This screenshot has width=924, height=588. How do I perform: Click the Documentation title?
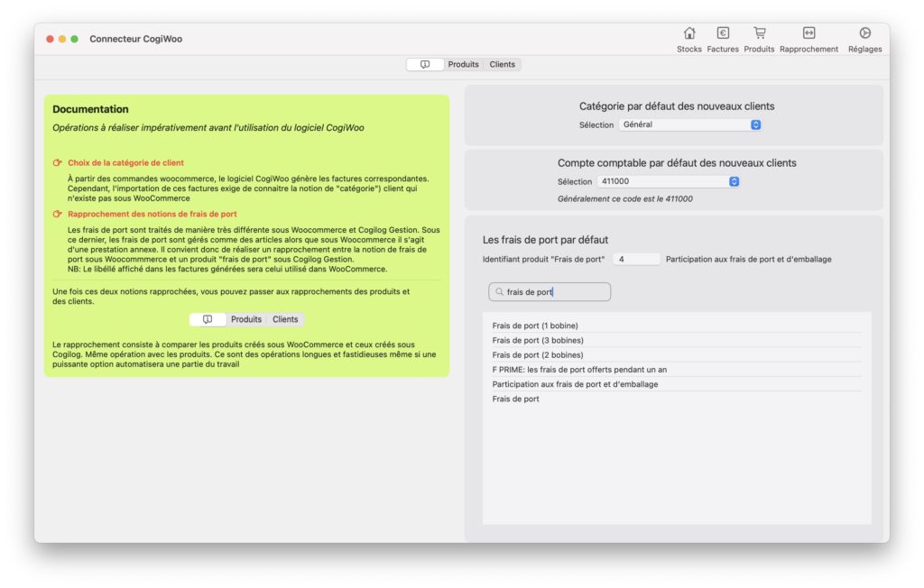pos(90,109)
